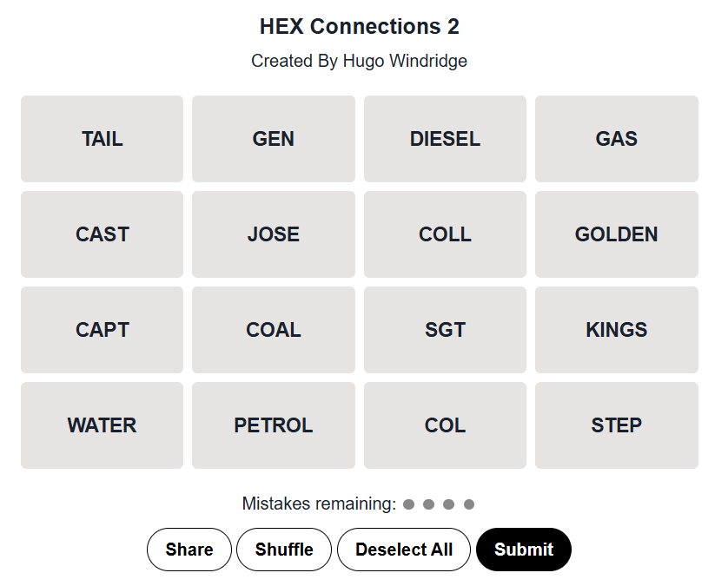The image size is (728, 586).
Task: Choose the JOSE tile
Action: pyautogui.click(x=274, y=234)
